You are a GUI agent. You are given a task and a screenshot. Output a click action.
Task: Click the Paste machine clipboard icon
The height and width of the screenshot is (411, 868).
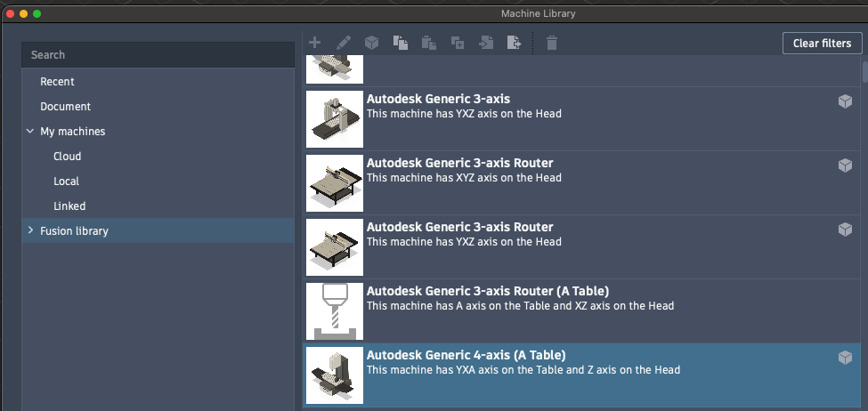[x=429, y=43]
